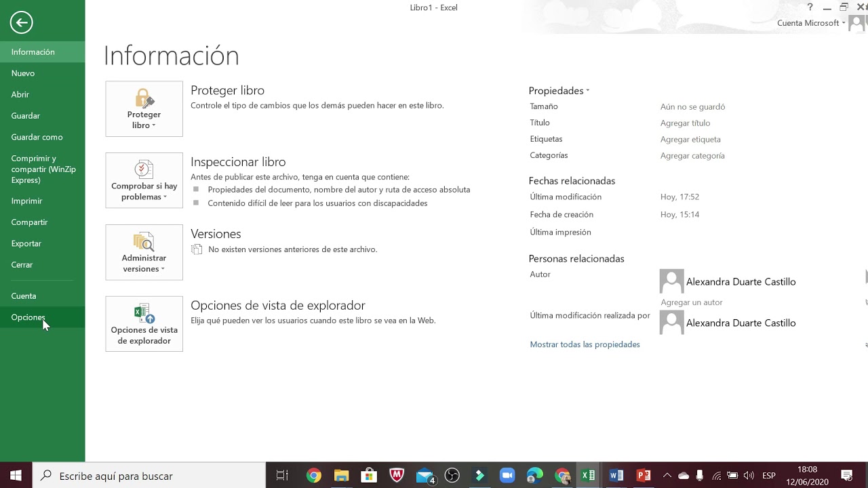Viewport: 868px width, 488px height.
Task: Select Nuevo in the sidebar
Action: point(43,73)
